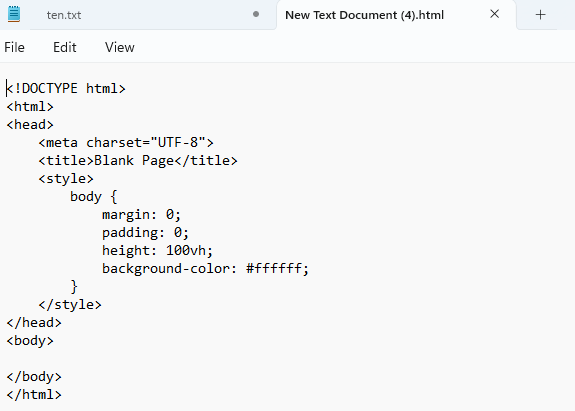
Task: Click the opening <style> tag line
Action: coord(66,179)
